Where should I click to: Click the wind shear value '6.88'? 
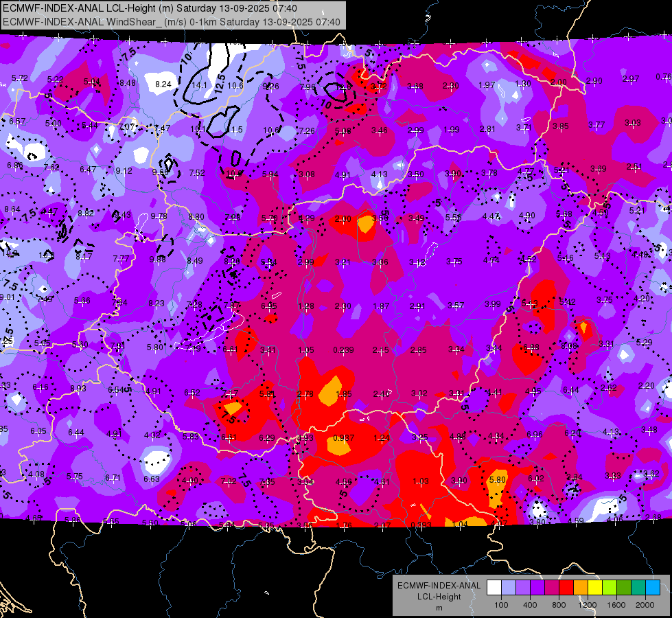[x=531, y=347]
